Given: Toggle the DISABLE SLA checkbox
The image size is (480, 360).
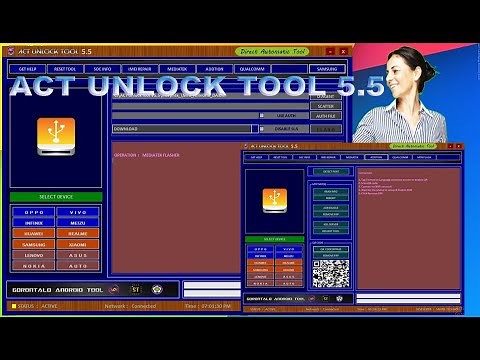Looking at the screenshot, I should (x=262, y=129).
